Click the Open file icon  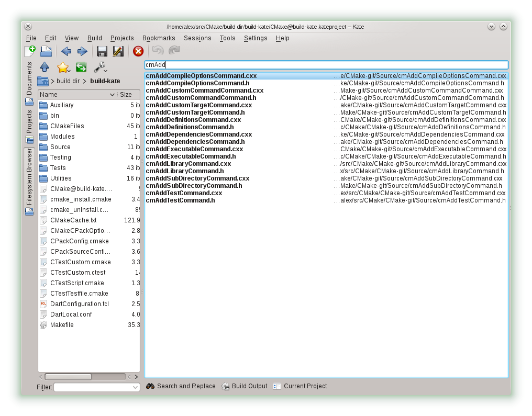point(46,51)
